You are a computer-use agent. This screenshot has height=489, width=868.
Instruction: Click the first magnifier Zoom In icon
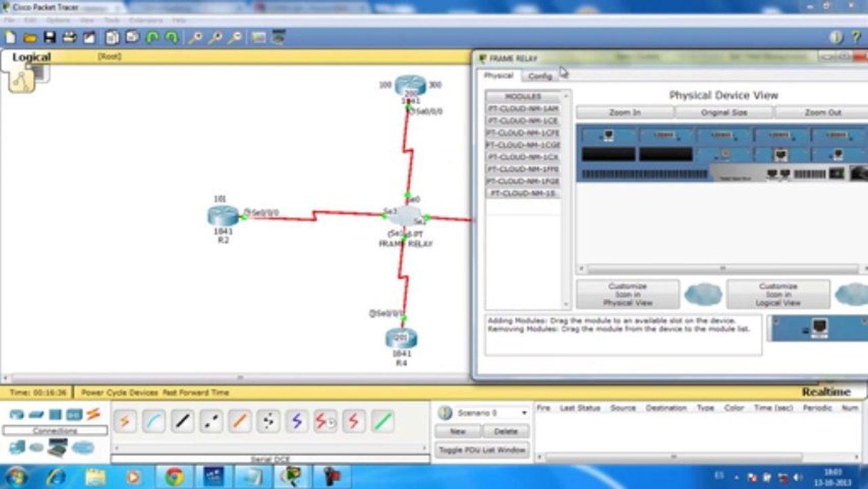[195, 37]
